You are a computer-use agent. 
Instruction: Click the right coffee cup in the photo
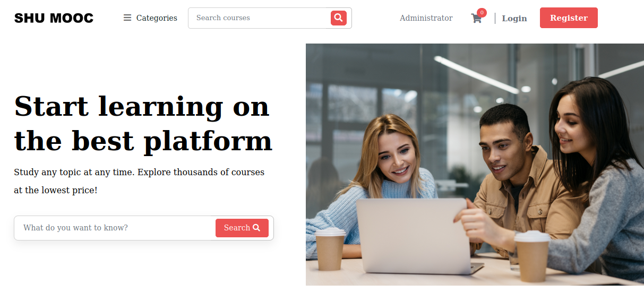click(x=532, y=256)
